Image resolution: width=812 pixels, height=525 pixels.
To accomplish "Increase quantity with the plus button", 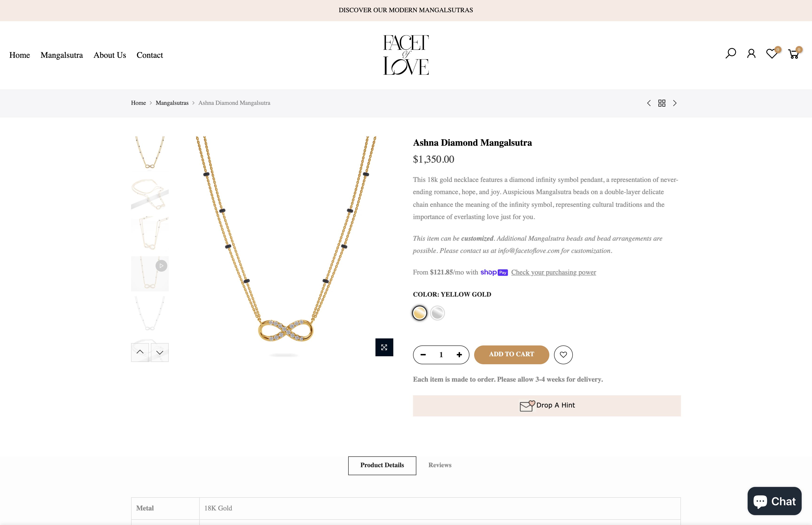I will [x=459, y=355].
